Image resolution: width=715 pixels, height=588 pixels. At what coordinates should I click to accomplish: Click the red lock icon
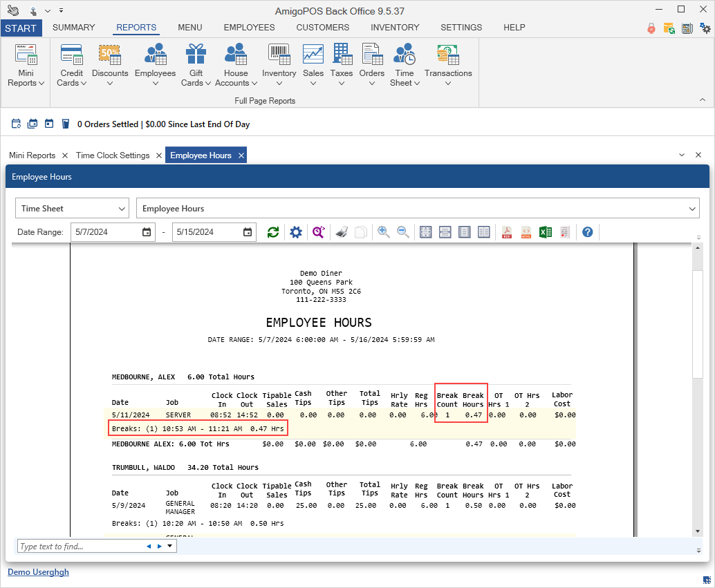[651, 28]
